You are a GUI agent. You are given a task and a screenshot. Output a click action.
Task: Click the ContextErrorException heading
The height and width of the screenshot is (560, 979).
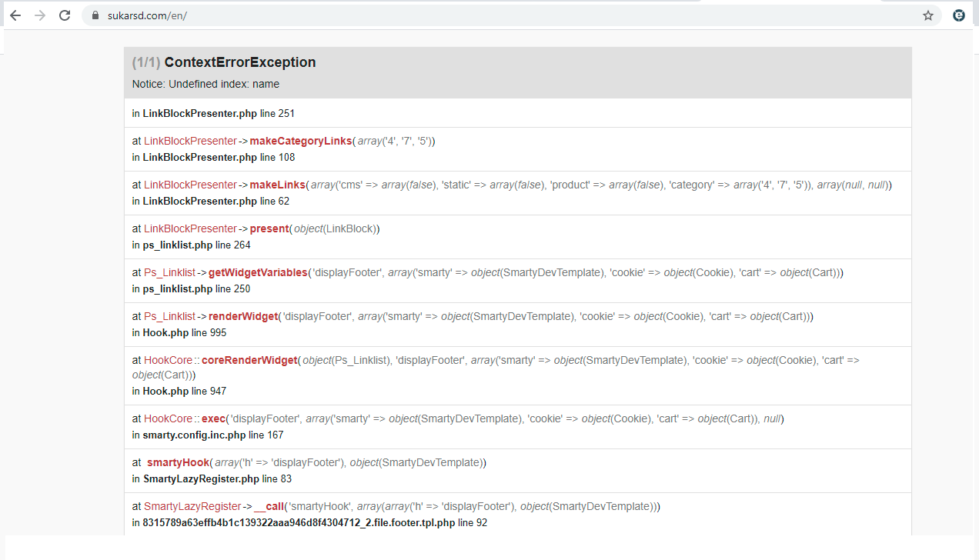(x=240, y=62)
